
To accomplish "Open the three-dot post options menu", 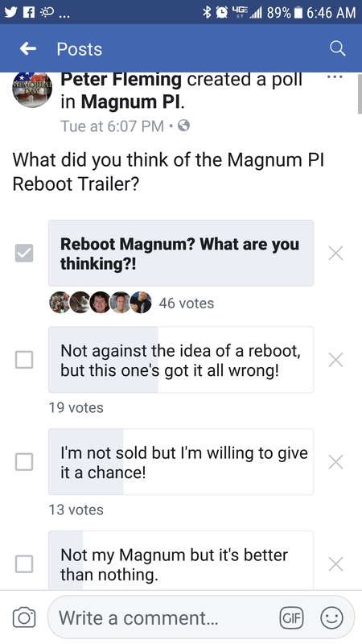I will 336,76.
